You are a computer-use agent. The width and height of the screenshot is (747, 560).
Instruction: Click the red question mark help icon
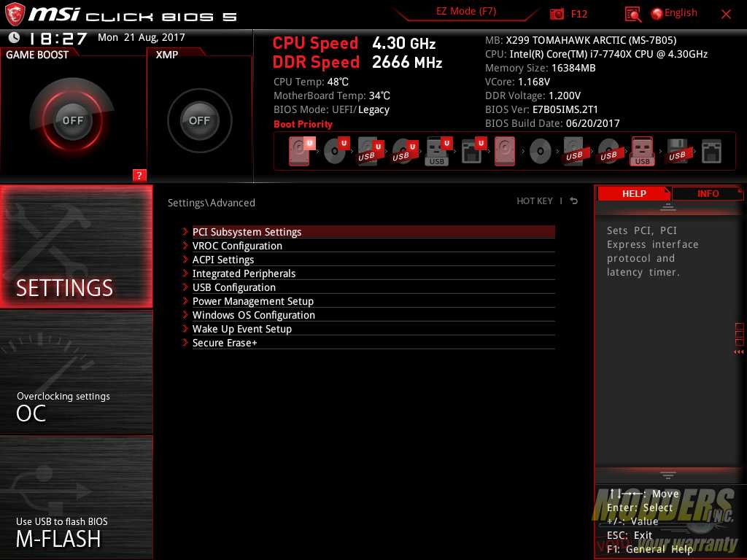pyautogui.click(x=139, y=175)
